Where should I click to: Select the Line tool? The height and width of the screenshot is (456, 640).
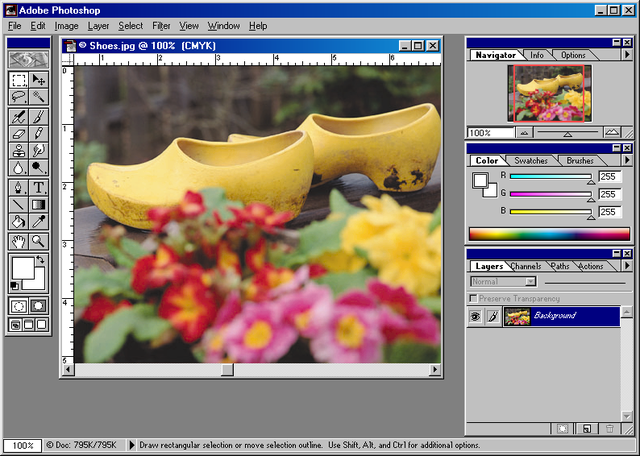point(18,204)
